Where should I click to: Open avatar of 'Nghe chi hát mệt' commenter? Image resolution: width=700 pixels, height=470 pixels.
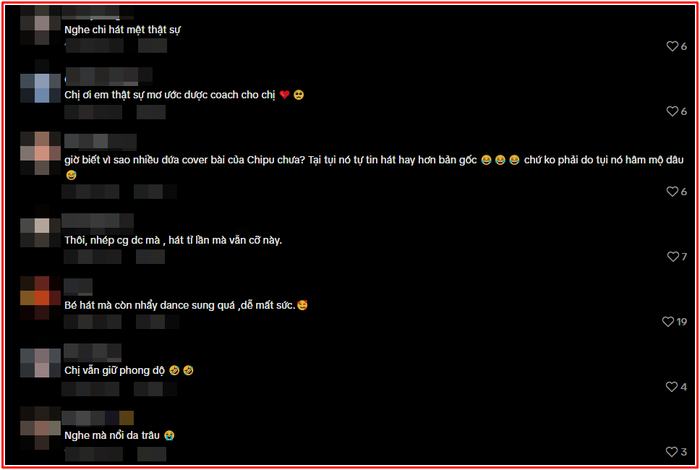click(41, 25)
